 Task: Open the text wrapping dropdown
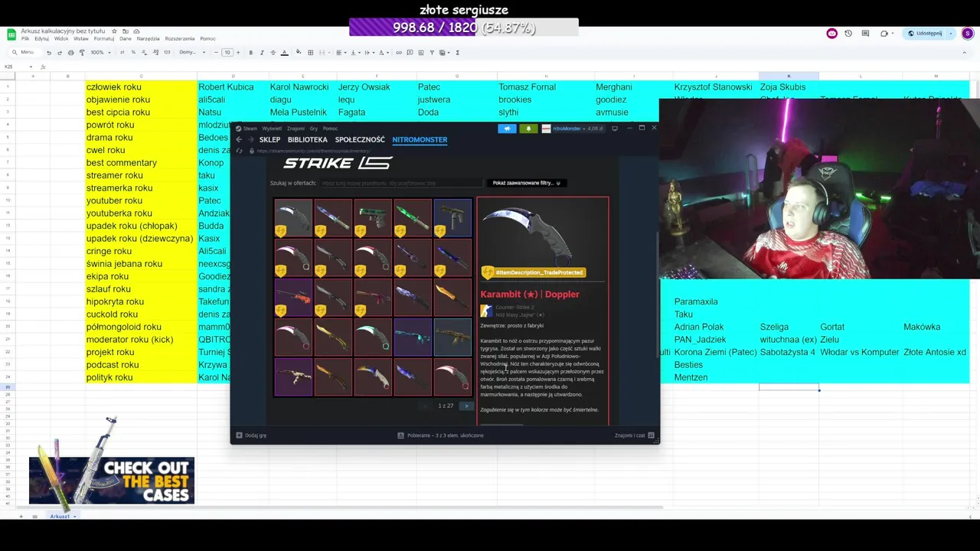click(369, 52)
